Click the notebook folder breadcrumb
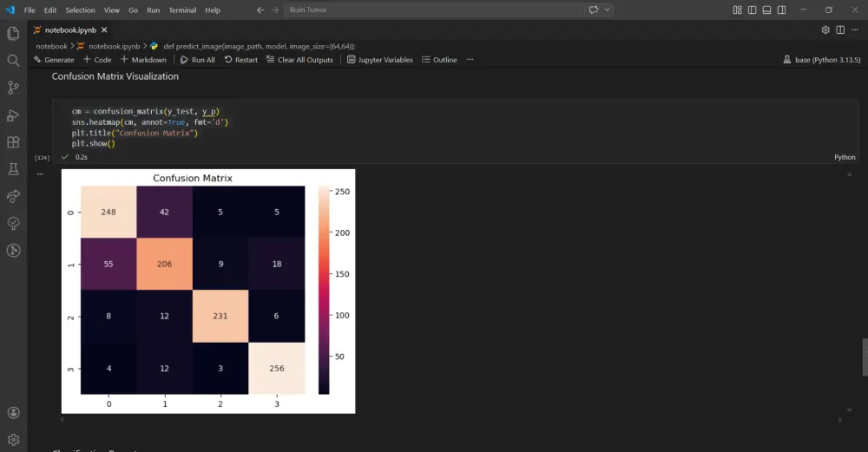This screenshot has width=868, height=452. pos(51,47)
